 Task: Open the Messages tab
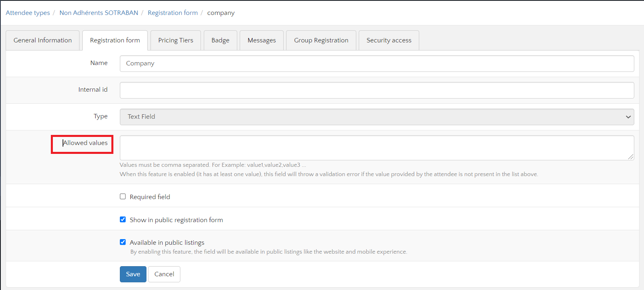click(261, 40)
